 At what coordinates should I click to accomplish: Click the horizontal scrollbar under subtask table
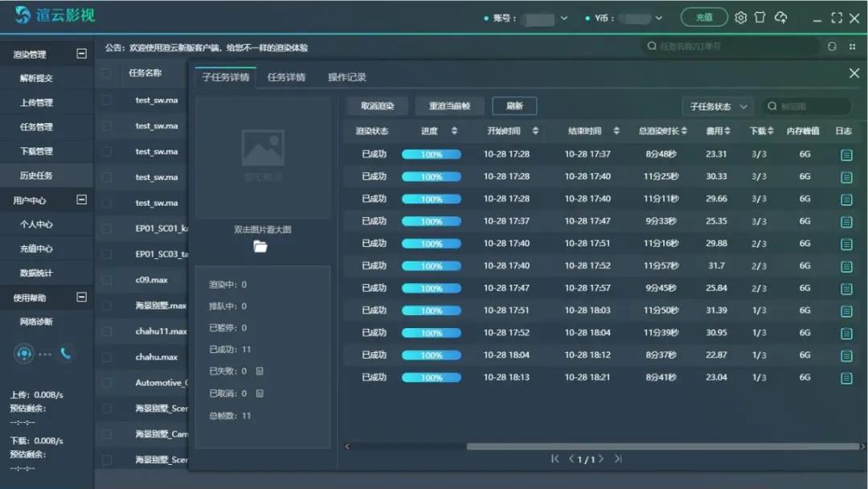click(x=659, y=446)
